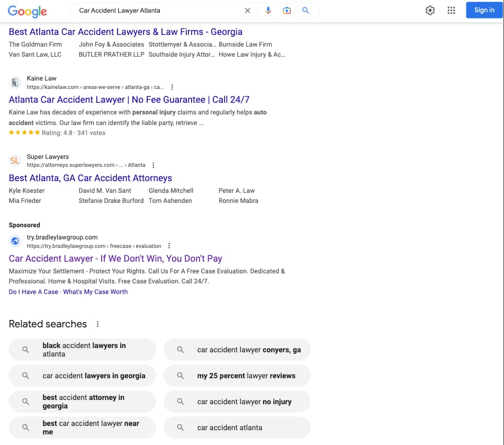Click BUTLER PRATHER LLP text
504x445 pixels.
(112, 55)
